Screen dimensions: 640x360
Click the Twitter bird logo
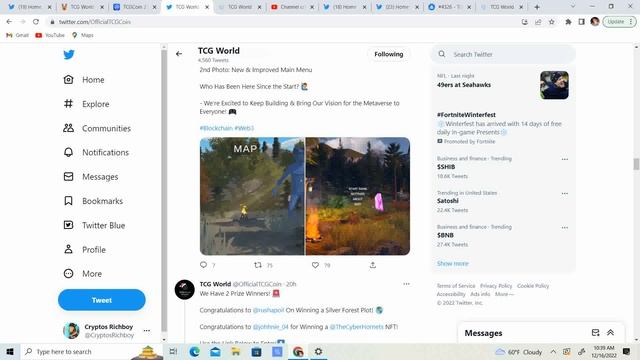69,55
